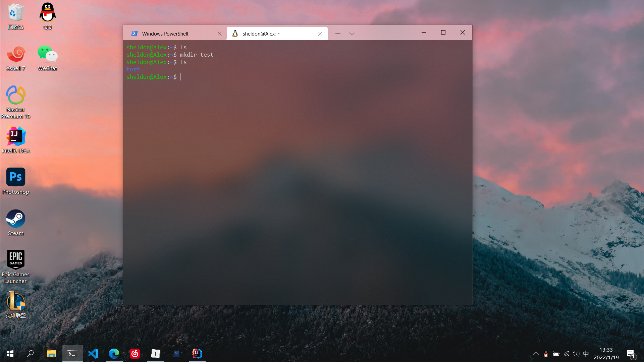Open the Navicat Premium 15 icon
644x362 pixels.
point(16,96)
